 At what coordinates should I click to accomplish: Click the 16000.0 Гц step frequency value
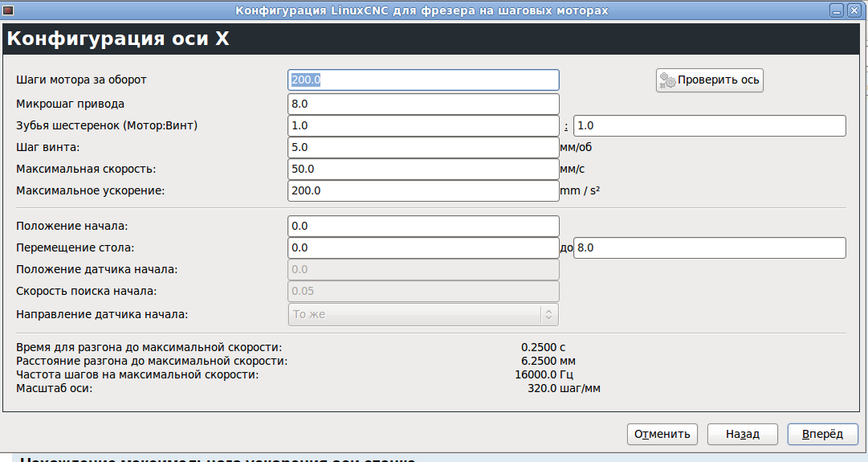tap(544, 375)
